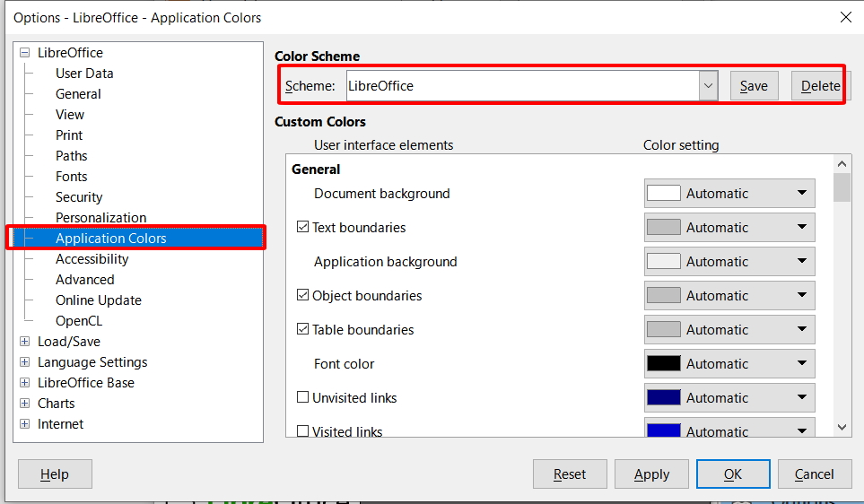Open Text boundaries color dropdown

pos(729,228)
